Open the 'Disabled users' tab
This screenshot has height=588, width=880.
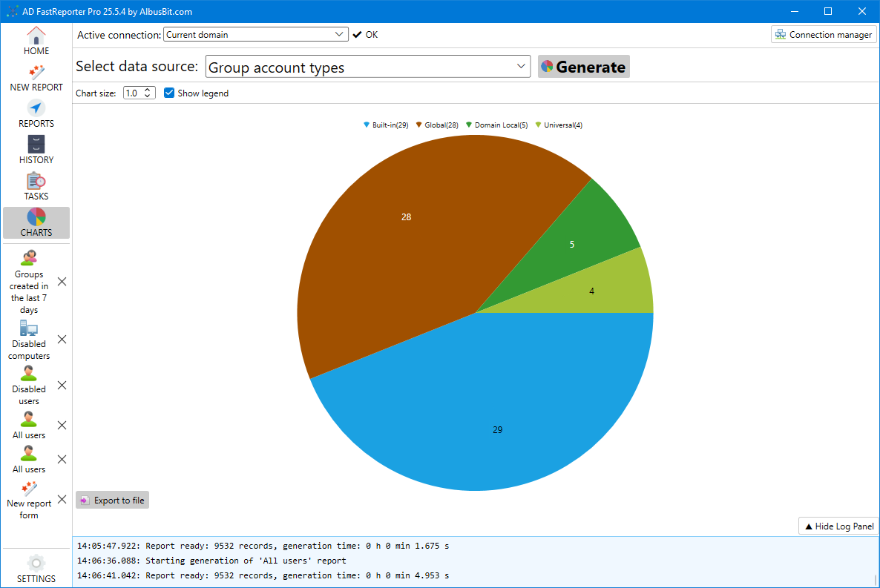tap(29, 386)
